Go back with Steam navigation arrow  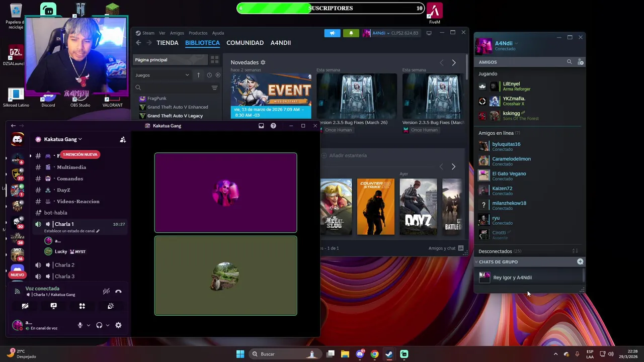coord(138,43)
